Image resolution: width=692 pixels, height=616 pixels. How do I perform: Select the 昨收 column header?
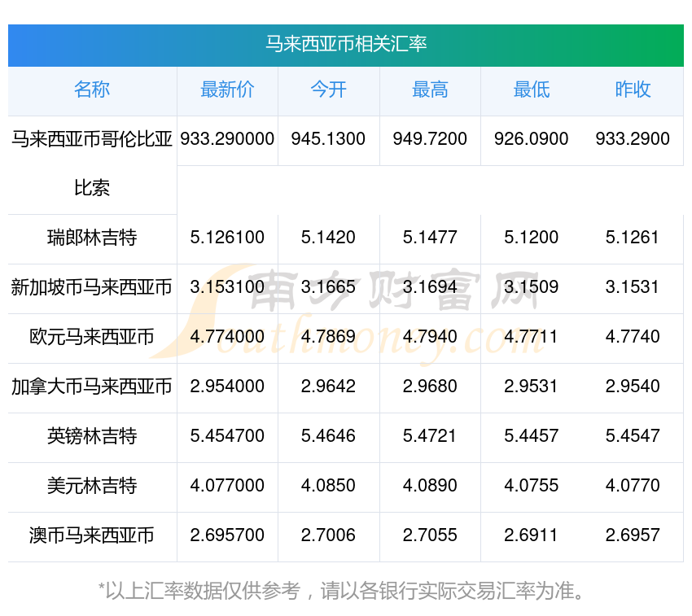coord(633,90)
